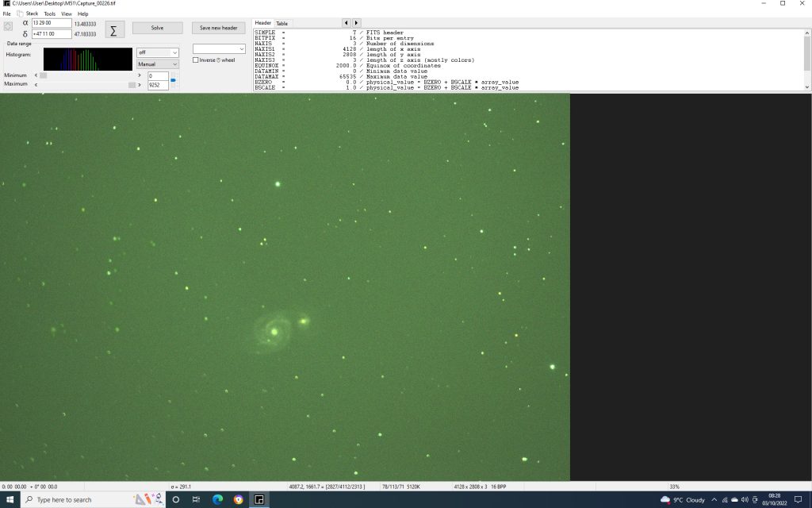
Task: Open the Stack menu
Action: click(32, 14)
